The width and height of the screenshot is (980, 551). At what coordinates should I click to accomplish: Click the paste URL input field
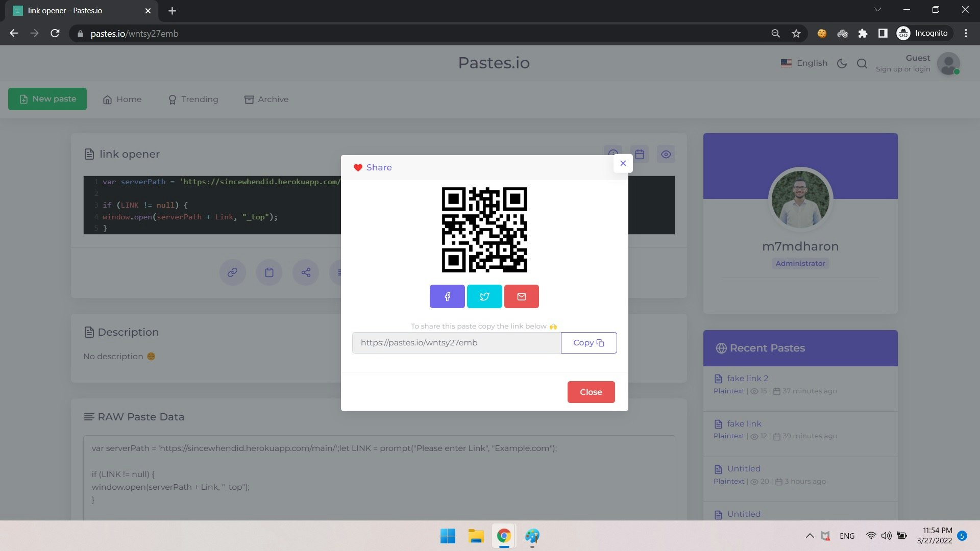456,343
